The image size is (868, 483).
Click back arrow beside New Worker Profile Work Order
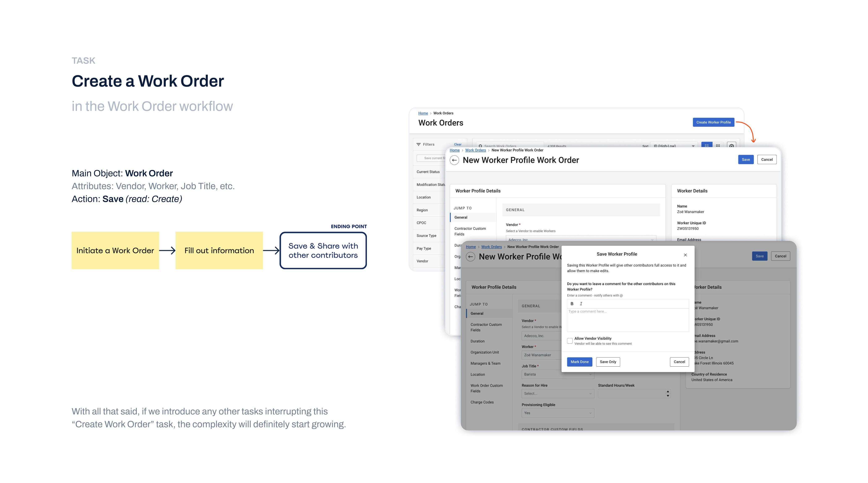[454, 160]
